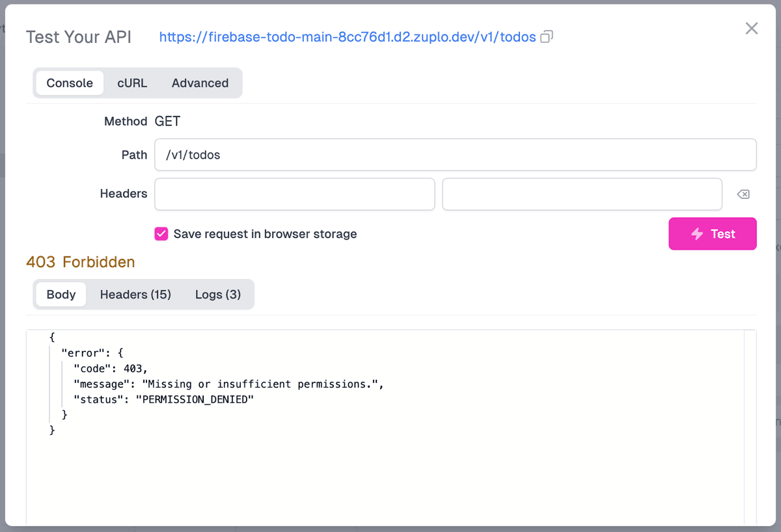Select the 403 Forbidden status text
781x532 pixels.
(80, 261)
